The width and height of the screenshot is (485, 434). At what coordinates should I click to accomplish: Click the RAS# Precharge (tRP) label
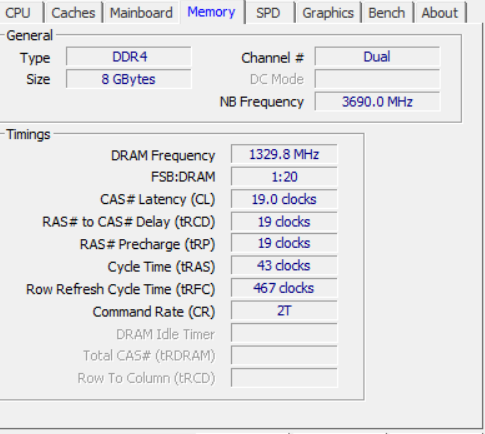click(x=147, y=244)
